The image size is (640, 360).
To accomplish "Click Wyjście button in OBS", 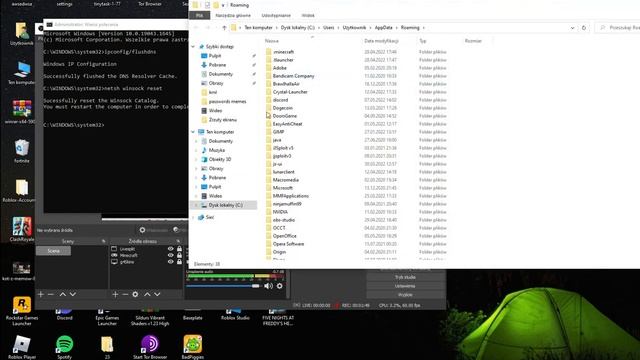I will point(405,295).
